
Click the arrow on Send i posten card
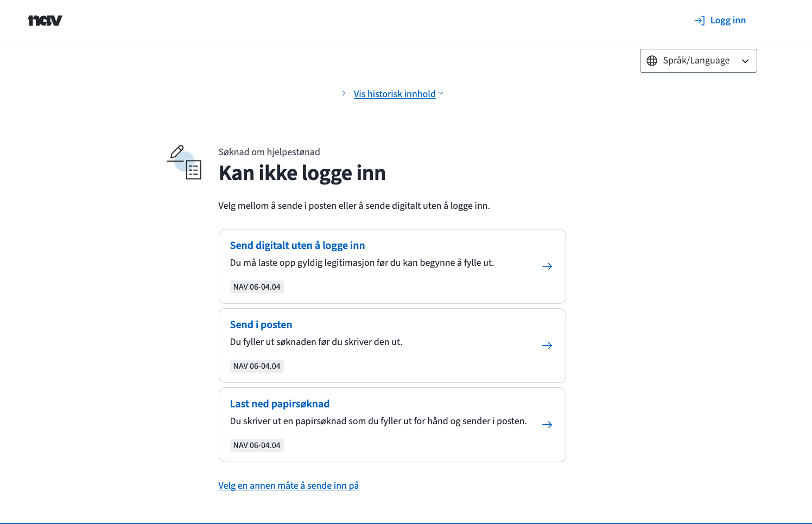tap(547, 346)
